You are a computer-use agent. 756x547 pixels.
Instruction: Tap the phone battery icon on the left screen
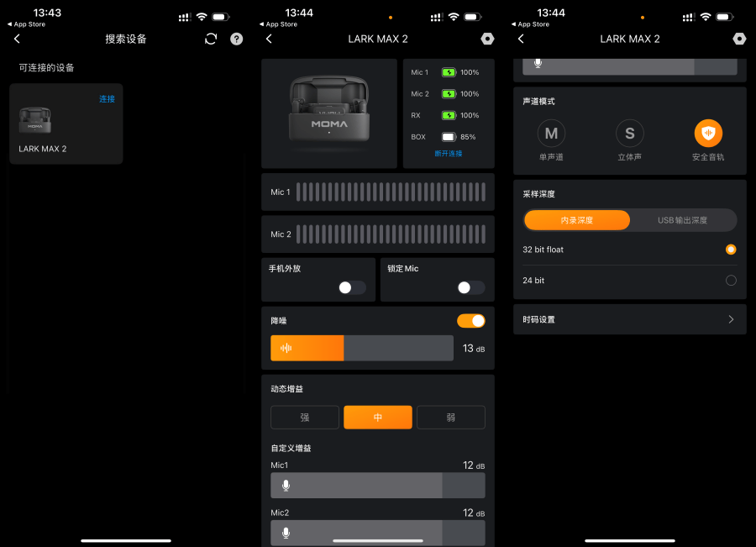(220, 18)
